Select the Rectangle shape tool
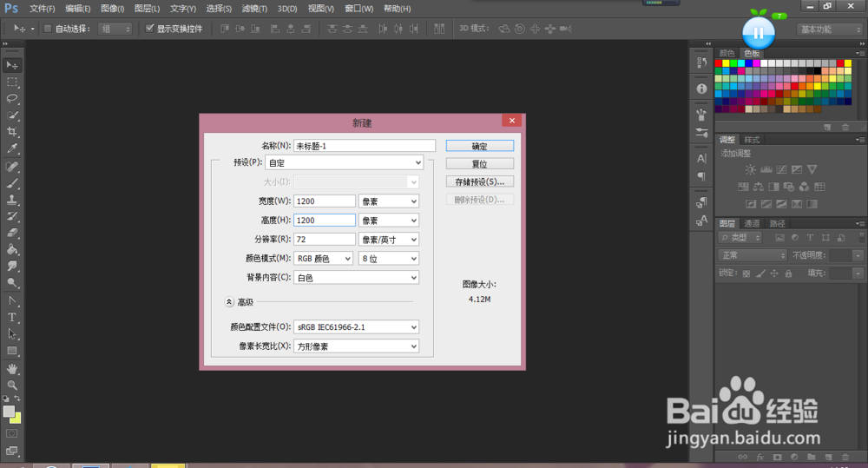The width and height of the screenshot is (868, 468). pyautogui.click(x=12, y=351)
